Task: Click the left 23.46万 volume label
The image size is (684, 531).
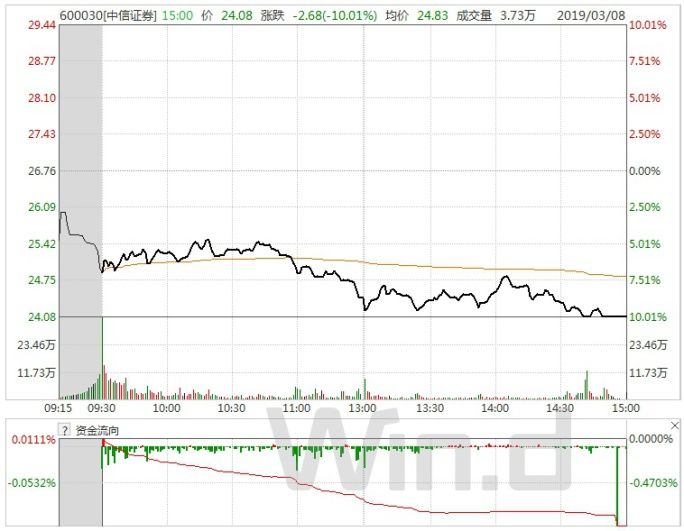Action: click(37, 345)
